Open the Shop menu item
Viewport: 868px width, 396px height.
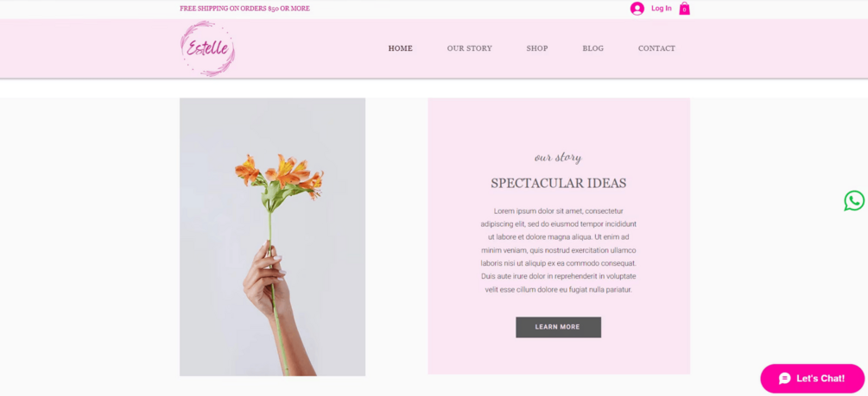coord(537,48)
